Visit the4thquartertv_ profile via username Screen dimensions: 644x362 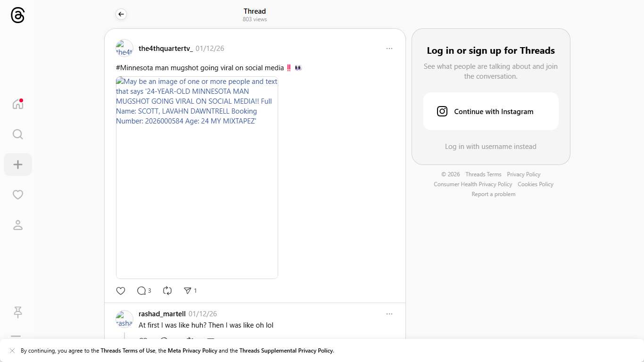coord(165,49)
